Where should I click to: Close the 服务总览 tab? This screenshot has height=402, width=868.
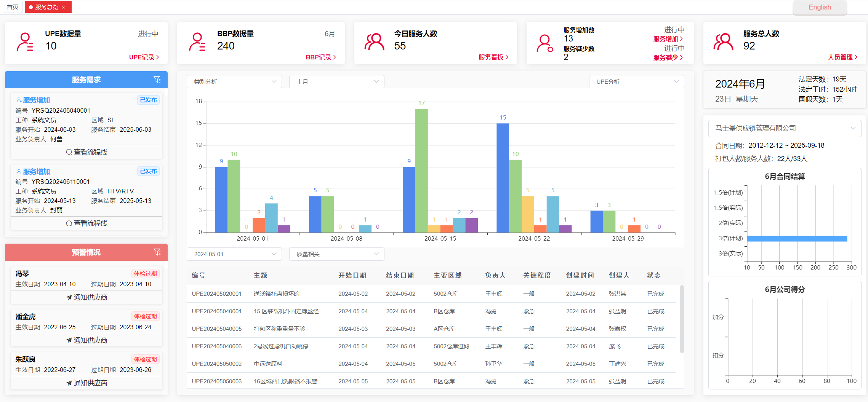[64, 7]
